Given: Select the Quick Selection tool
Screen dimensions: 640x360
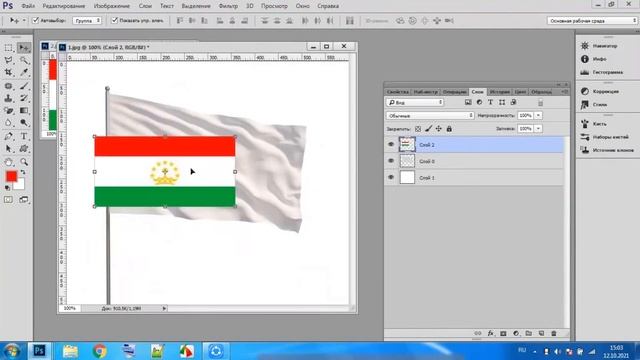Looking at the screenshot, I should tap(24, 60).
